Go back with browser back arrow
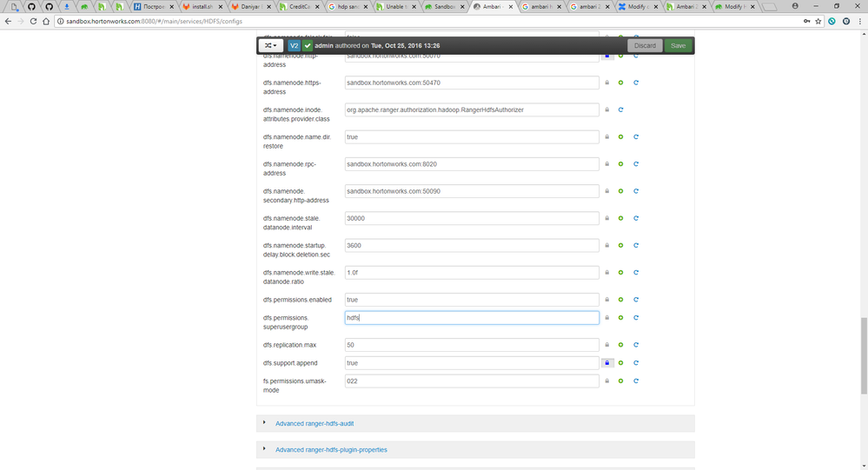The image size is (868, 470). pyautogui.click(x=8, y=21)
